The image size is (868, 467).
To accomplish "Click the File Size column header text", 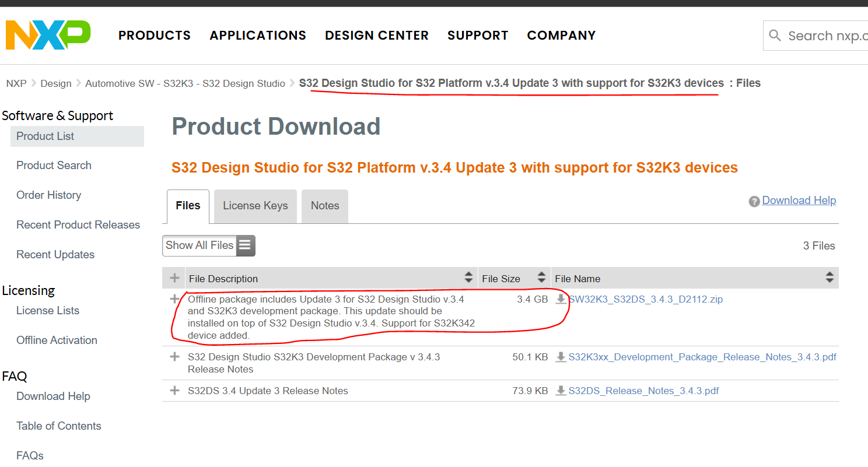I will [501, 279].
